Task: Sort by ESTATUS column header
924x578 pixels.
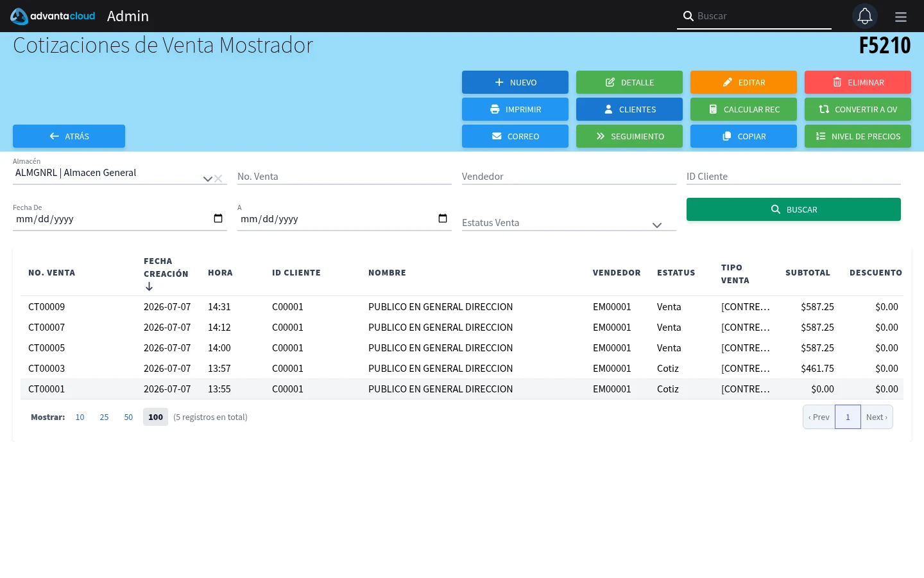Action: point(676,273)
